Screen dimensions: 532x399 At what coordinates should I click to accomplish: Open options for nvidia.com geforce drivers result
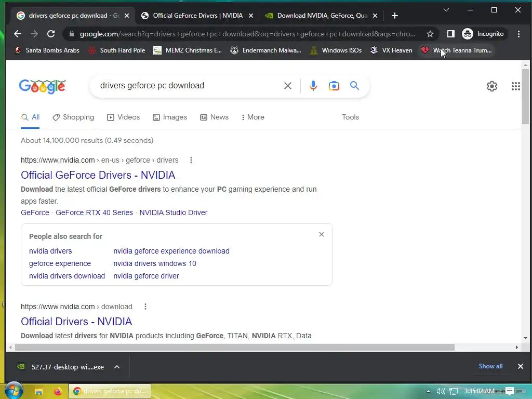(x=191, y=160)
